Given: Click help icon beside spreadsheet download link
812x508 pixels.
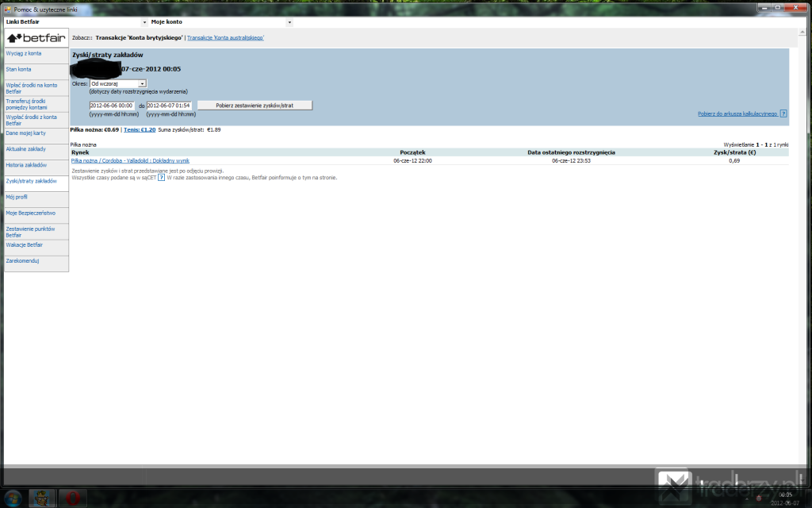Looking at the screenshot, I should pos(783,114).
